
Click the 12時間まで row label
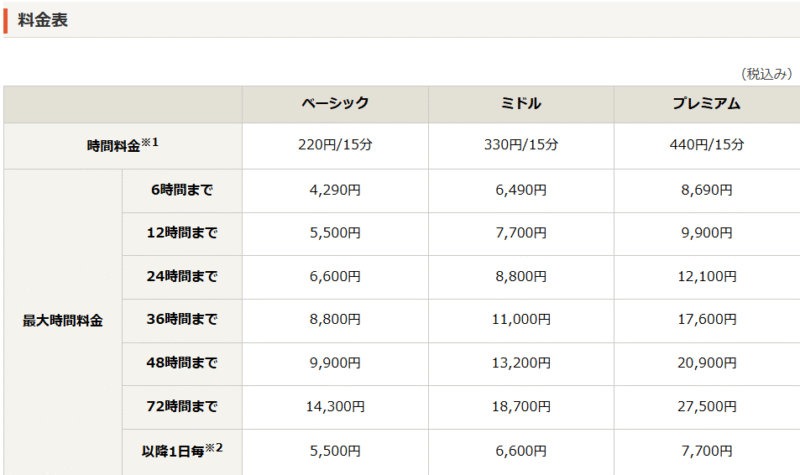[181, 233]
